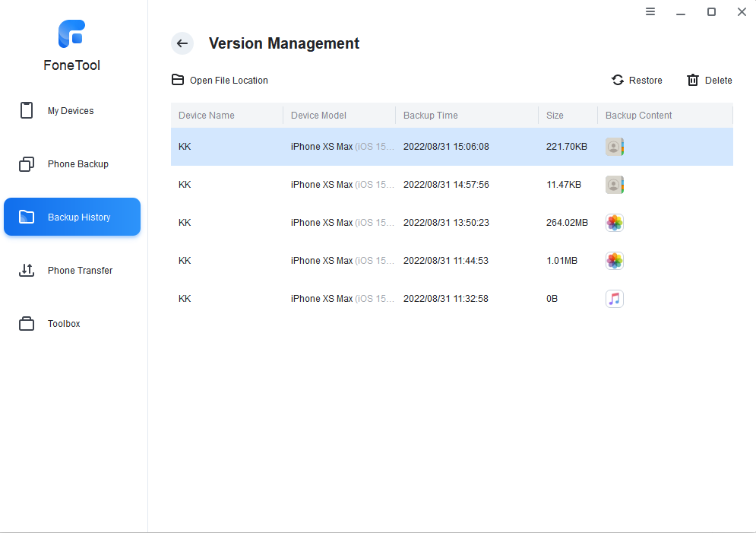Screen dimensions: 756x533
Task: Click the Restore text button
Action: (646, 81)
